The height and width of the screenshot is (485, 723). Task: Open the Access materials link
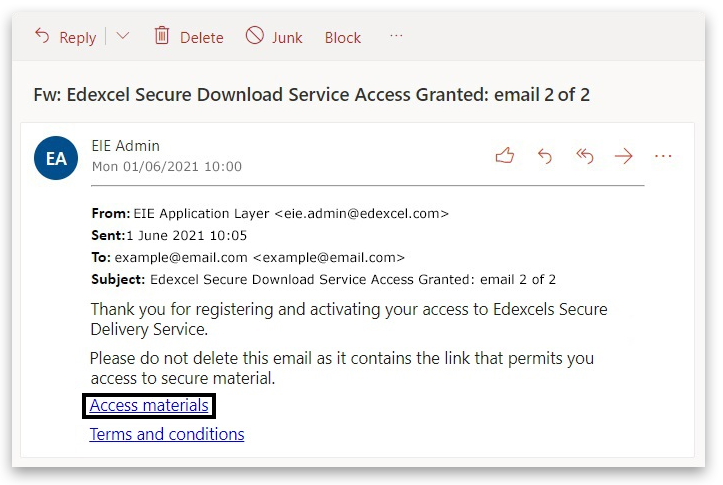click(149, 405)
